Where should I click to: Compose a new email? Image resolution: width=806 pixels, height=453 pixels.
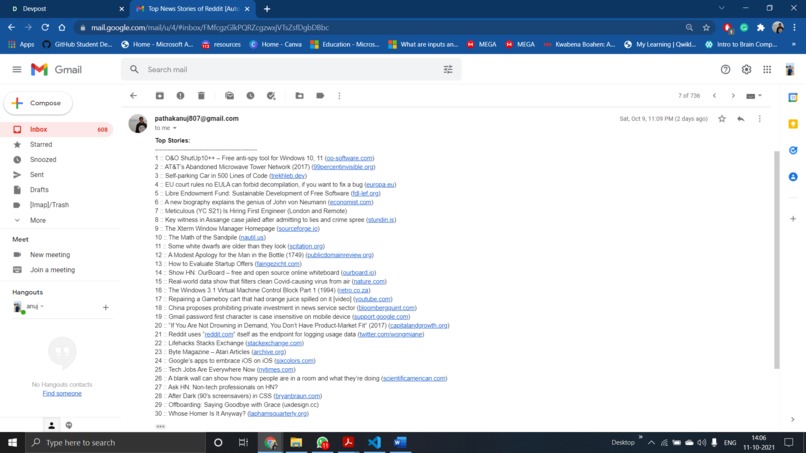(38, 103)
